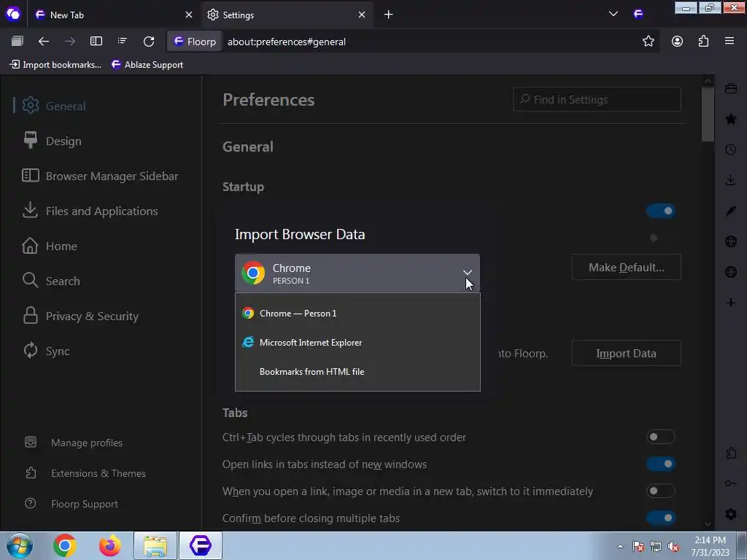Viewport: 747px width, 560px height.
Task: Switch to the Settings tab
Action: (287, 15)
